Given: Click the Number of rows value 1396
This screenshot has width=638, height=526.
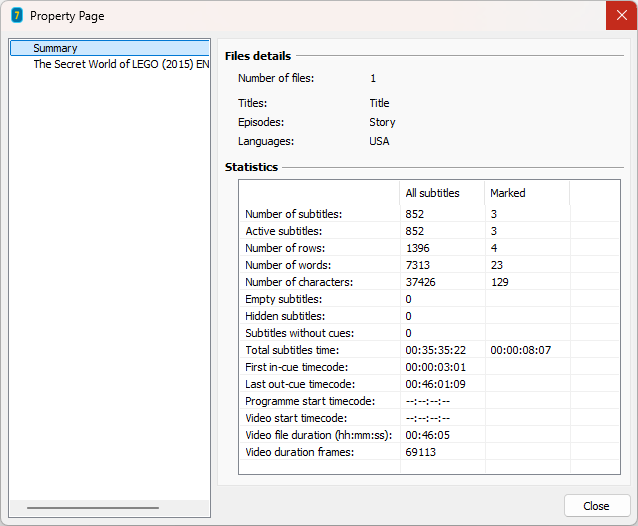Looking at the screenshot, I should [418, 248].
